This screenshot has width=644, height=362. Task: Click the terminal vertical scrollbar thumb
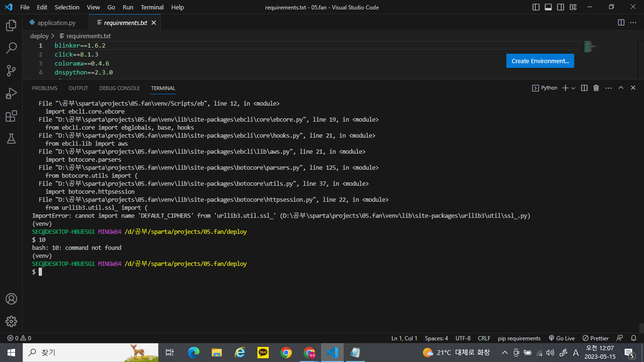[641, 328]
